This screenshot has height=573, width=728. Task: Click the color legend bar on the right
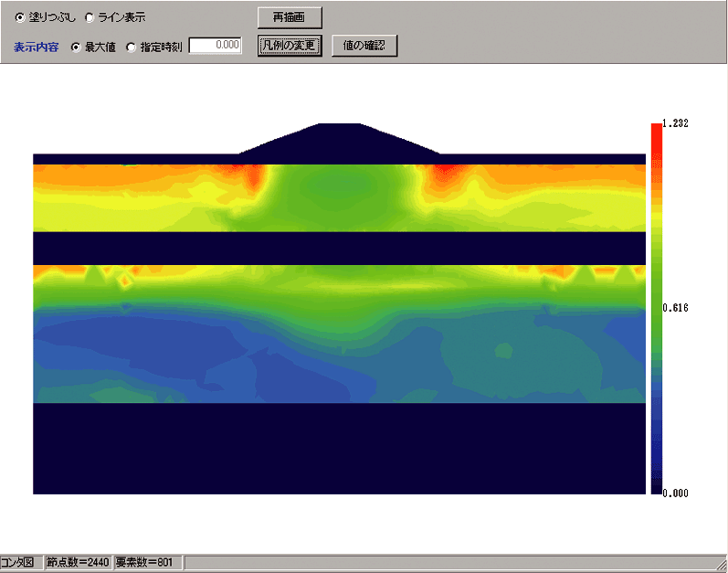656,309
